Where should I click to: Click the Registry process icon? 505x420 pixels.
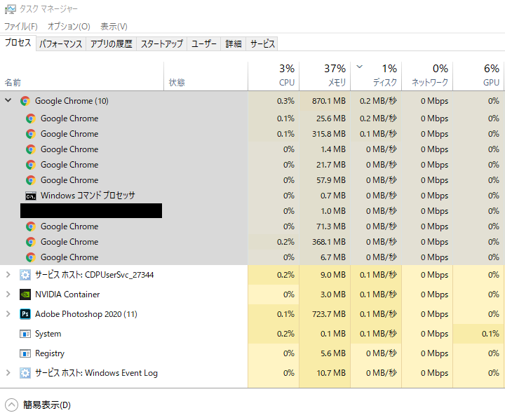[25, 353]
